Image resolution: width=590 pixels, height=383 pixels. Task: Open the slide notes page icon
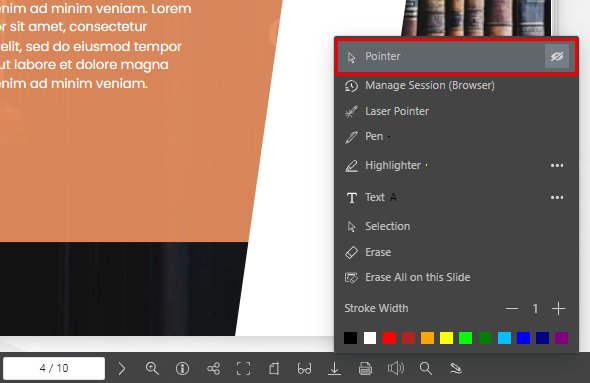coord(274,369)
